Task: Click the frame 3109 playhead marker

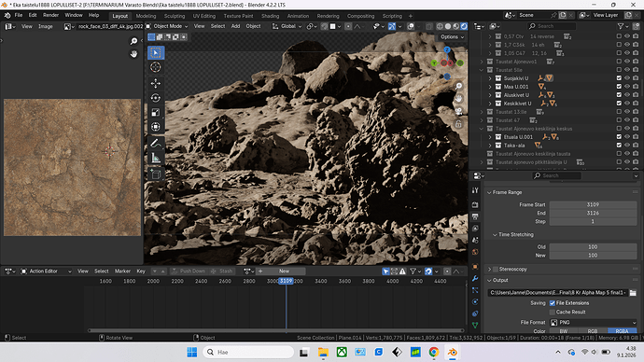Action: [286, 281]
